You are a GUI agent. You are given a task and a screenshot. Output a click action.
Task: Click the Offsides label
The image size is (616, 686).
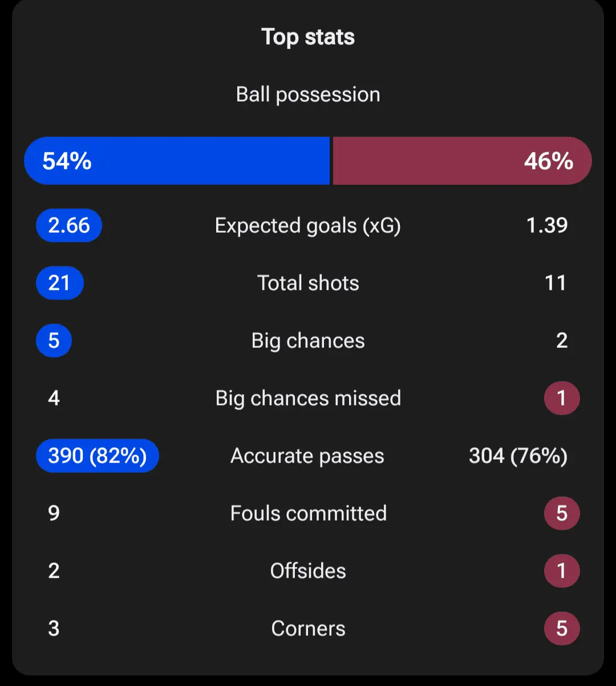pyautogui.click(x=308, y=571)
